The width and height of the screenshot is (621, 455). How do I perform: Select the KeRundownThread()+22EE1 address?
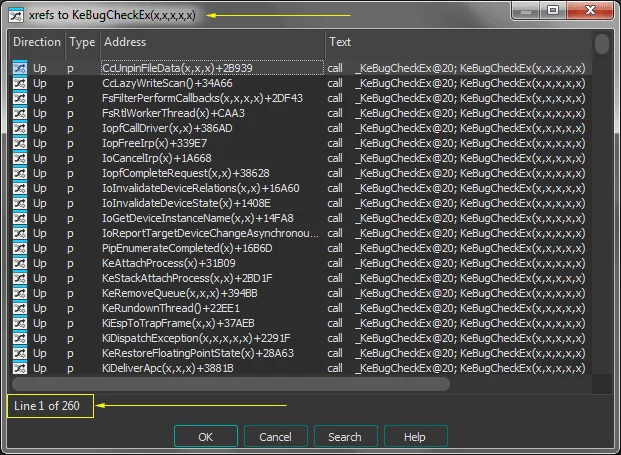171,308
